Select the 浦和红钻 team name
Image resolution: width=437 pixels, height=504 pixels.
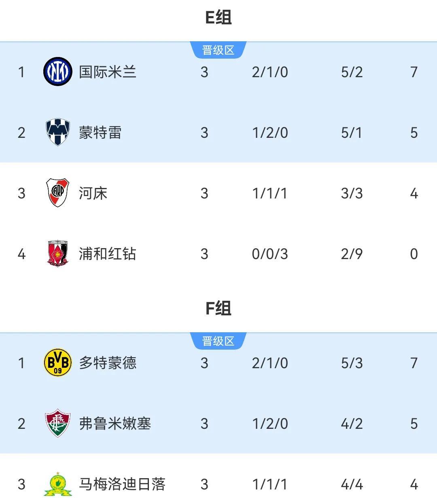(108, 253)
